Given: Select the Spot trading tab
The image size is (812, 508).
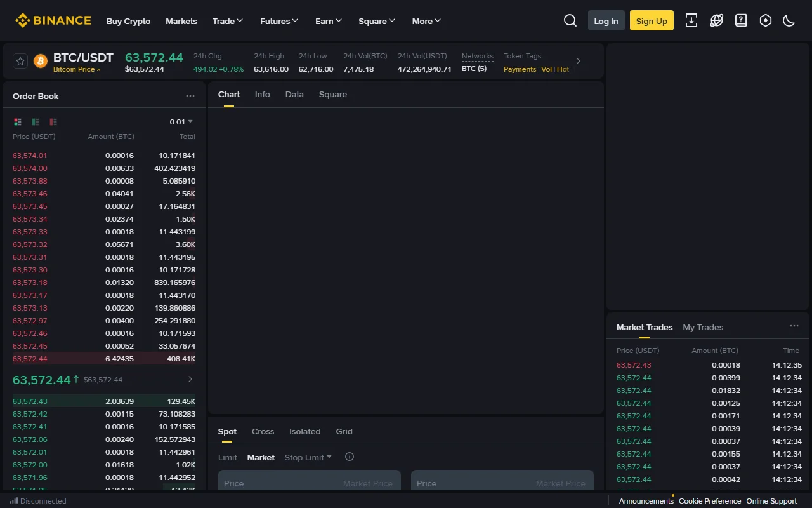Looking at the screenshot, I should pos(227,431).
